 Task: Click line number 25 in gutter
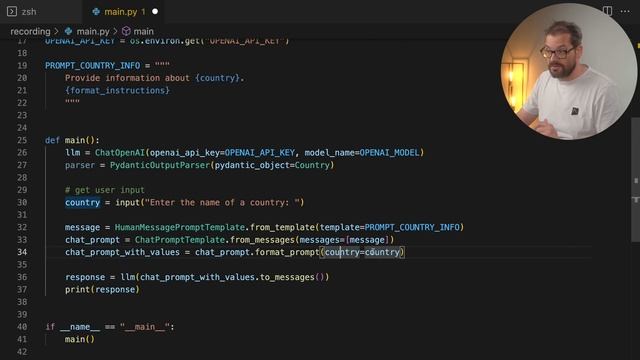(x=22, y=140)
